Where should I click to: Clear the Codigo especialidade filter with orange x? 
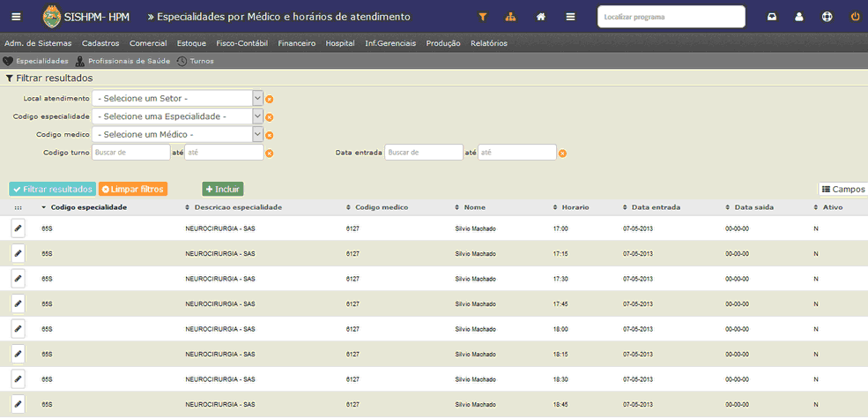pos(270,117)
